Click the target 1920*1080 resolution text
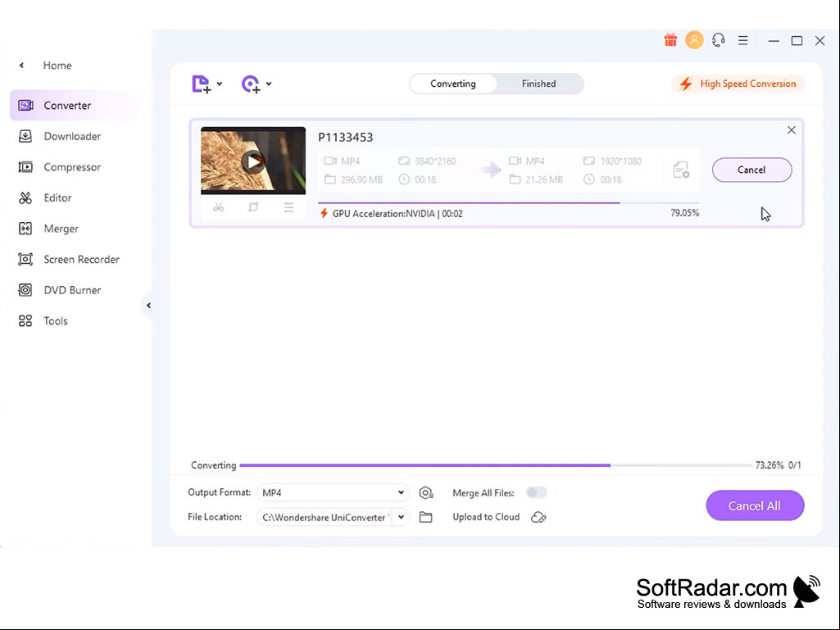The image size is (840, 630). [x=621, y=161]
